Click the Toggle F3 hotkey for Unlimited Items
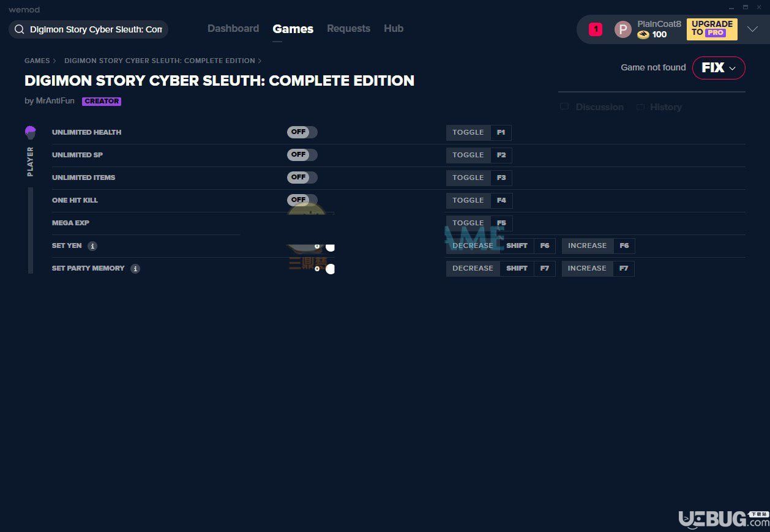The width and height of the screenshot is (770, 532). pos(479,178)
